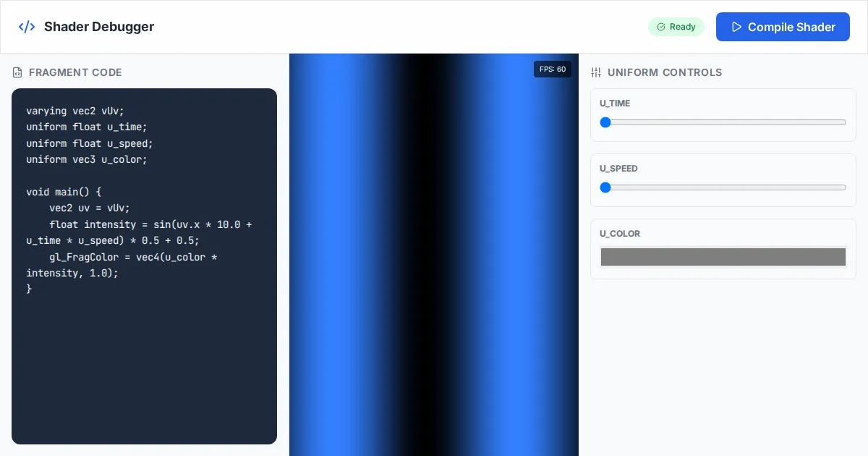Grab the U_TIME slider handle
868x456 pixels.
(x=605, y=122)
